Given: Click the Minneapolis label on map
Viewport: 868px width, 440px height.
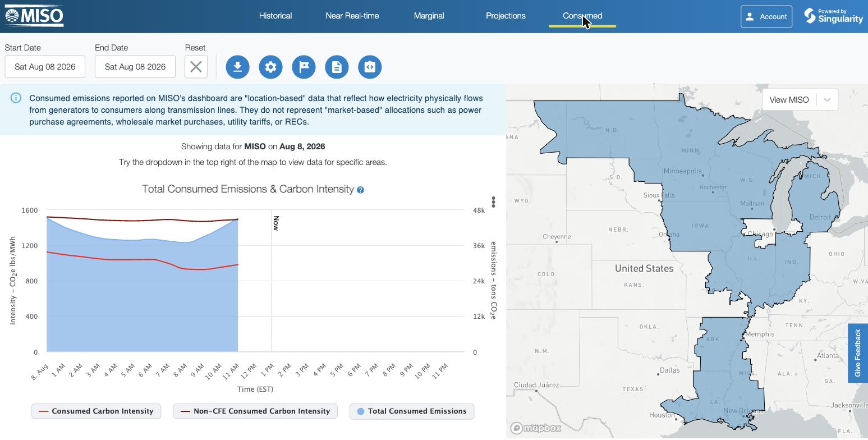Looking at the screenshot, I should pyautogui.click(x=682, y=171).
